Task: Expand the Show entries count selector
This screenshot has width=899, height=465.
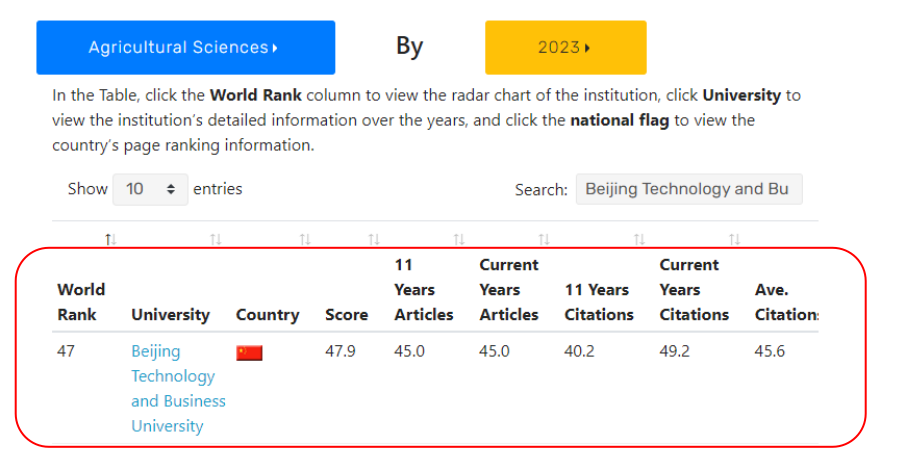Action: click(x=150, y=189)
